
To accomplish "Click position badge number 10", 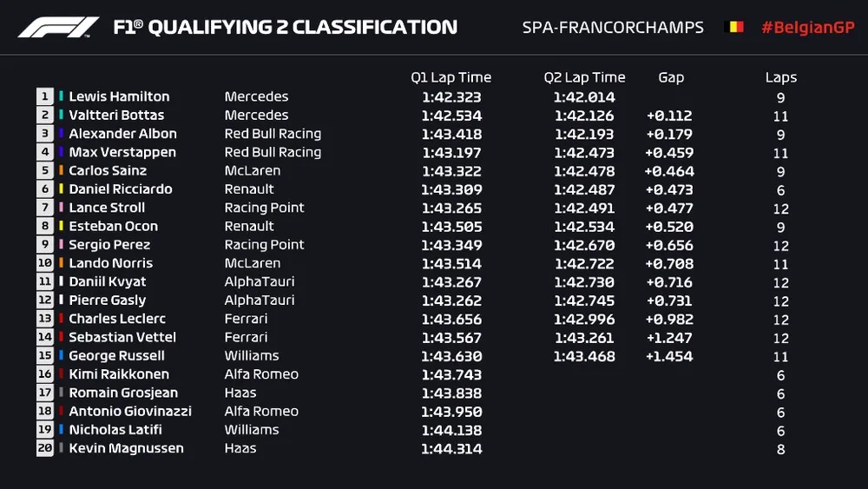I will tap(45, 263).
